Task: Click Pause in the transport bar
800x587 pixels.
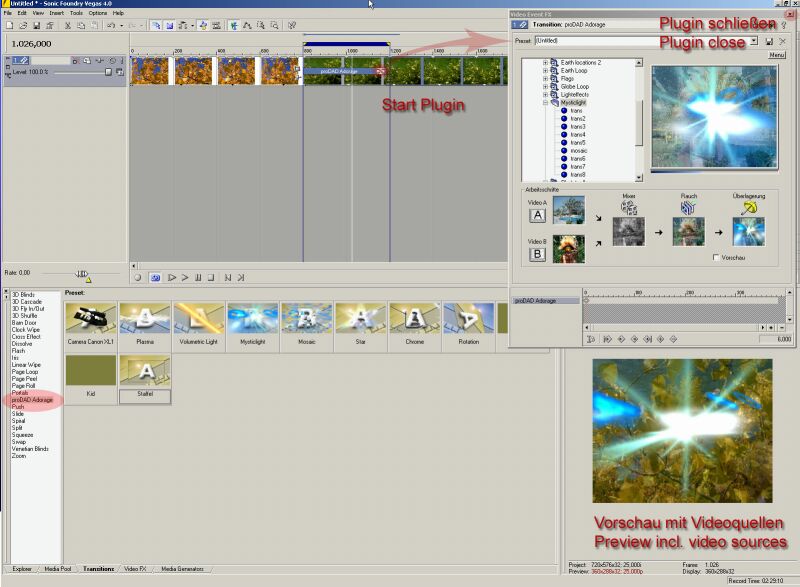Action: point(198,277)
